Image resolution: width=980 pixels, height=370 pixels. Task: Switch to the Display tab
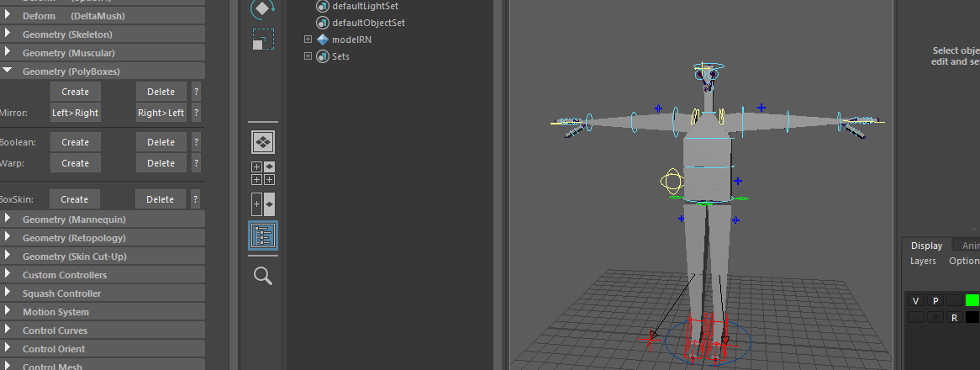point(926,246)
